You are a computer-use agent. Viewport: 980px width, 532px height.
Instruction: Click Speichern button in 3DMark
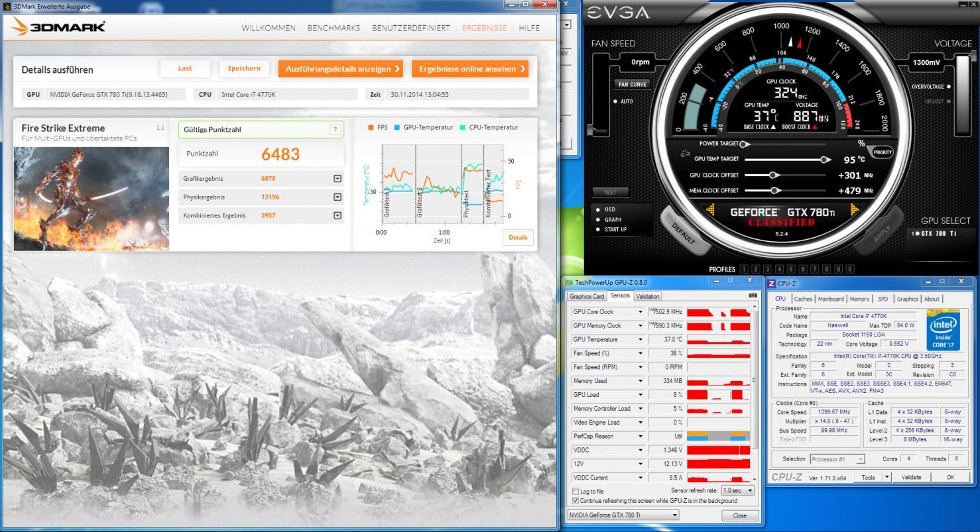coord(244,68)
